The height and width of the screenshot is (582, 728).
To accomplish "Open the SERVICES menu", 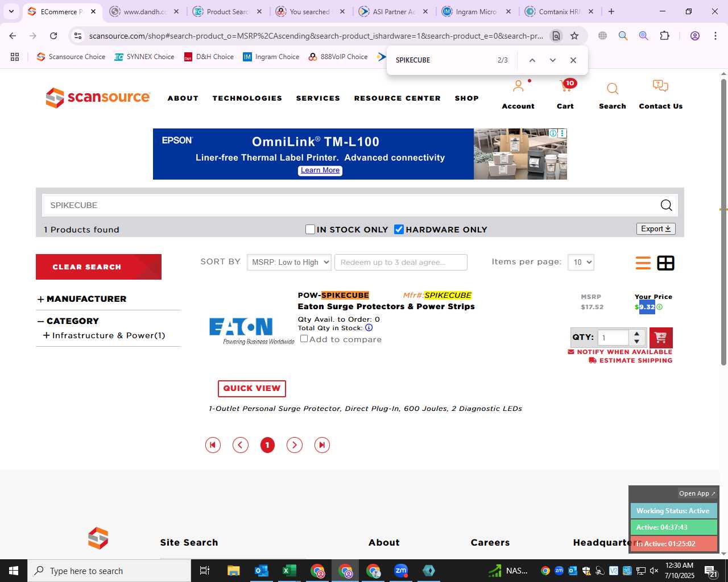I will point(318,98).
